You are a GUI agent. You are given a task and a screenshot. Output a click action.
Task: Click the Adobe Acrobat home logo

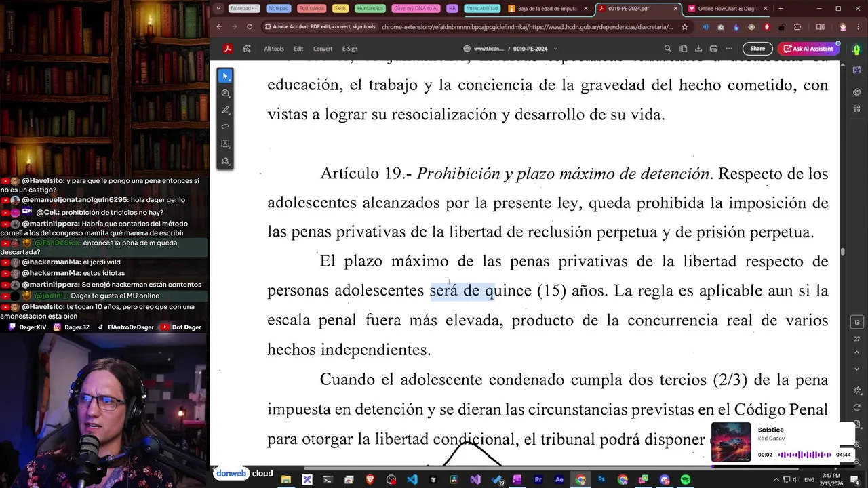[228, 49]
